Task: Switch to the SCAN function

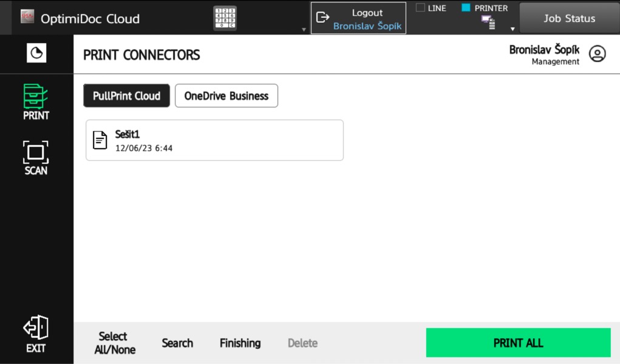Action: pyautogui.click(x=36, y=157)
